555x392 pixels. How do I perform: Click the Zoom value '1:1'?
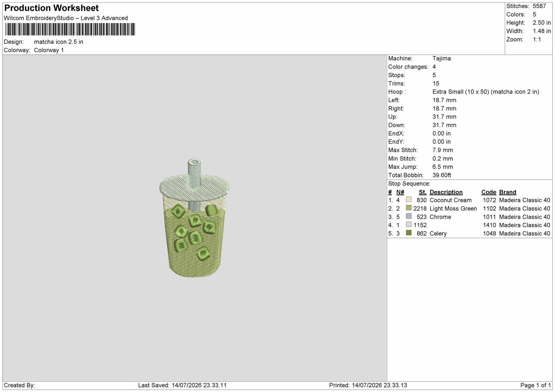(537, 40)
